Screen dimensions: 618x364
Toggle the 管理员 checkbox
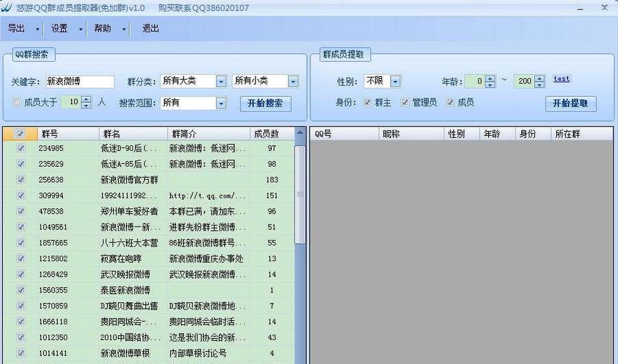click(404, 102)
